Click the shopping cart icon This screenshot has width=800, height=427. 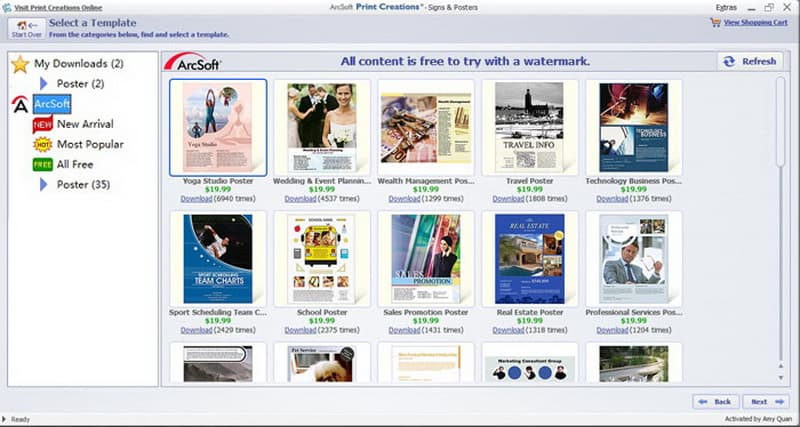[715, 22]
